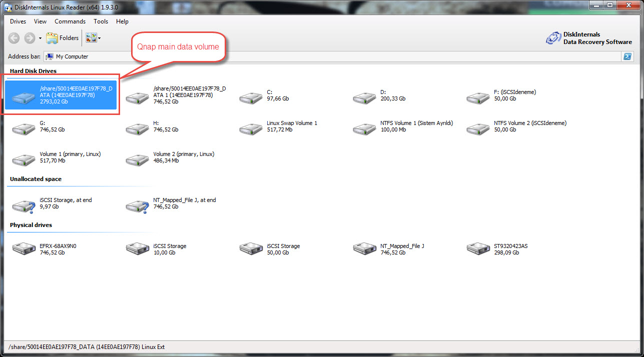Select the C: drive
Screen dimensions: 644x357
pyautogui.click(x=264, y=95)
